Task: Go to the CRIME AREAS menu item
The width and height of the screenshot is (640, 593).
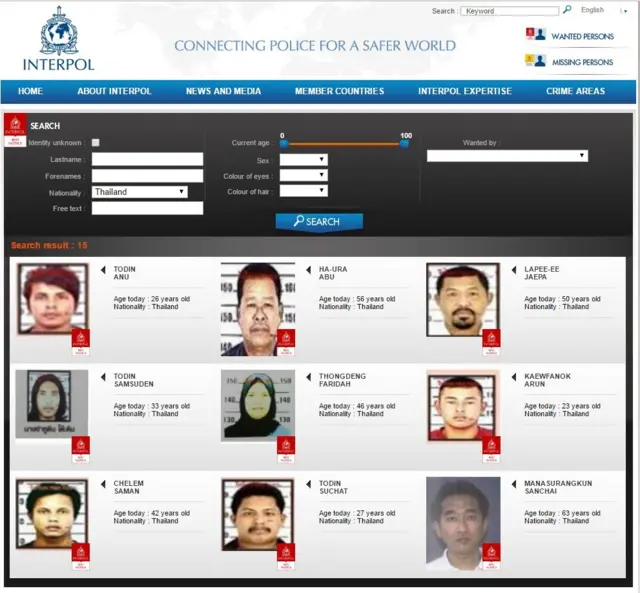Action: (x=575, y=91)
